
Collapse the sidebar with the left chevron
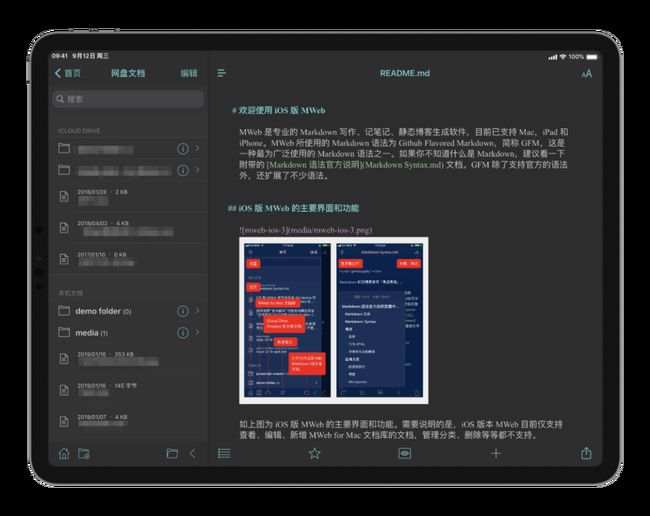point(193,453)
